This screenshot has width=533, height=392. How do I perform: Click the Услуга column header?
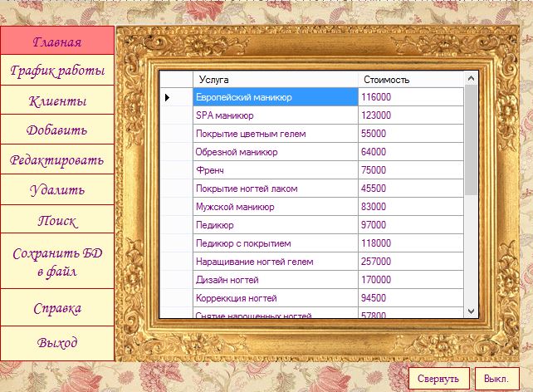(x=276, y=80)
